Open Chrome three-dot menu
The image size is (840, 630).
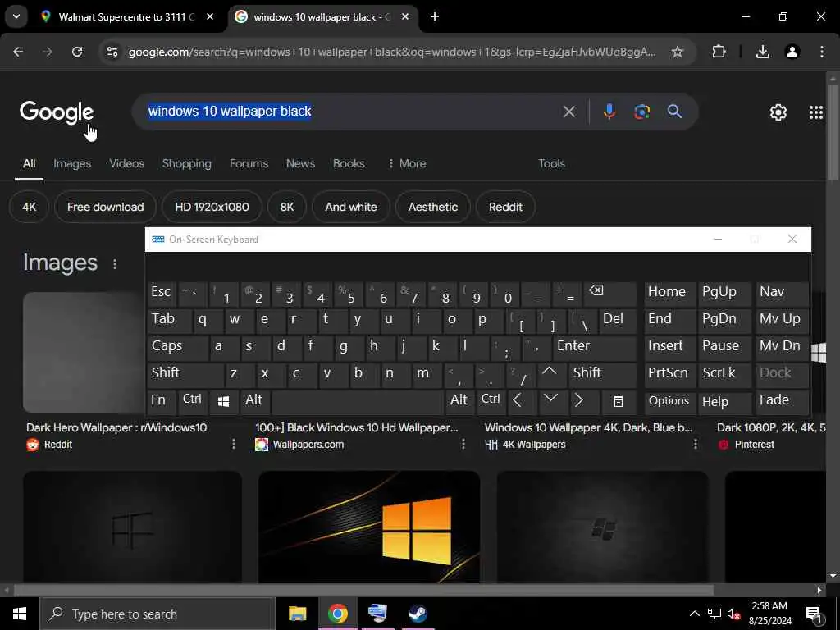(822, 52)
